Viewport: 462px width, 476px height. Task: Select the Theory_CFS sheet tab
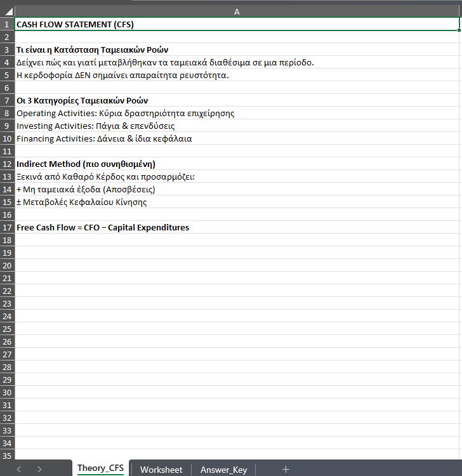[x=100, y=468]
